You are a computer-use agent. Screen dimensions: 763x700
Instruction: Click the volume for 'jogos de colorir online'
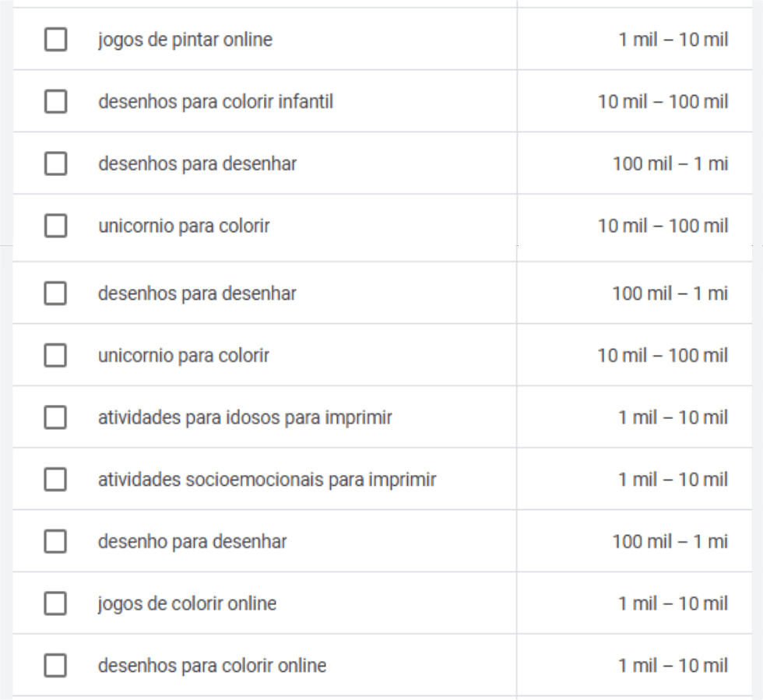click(673, 603)
